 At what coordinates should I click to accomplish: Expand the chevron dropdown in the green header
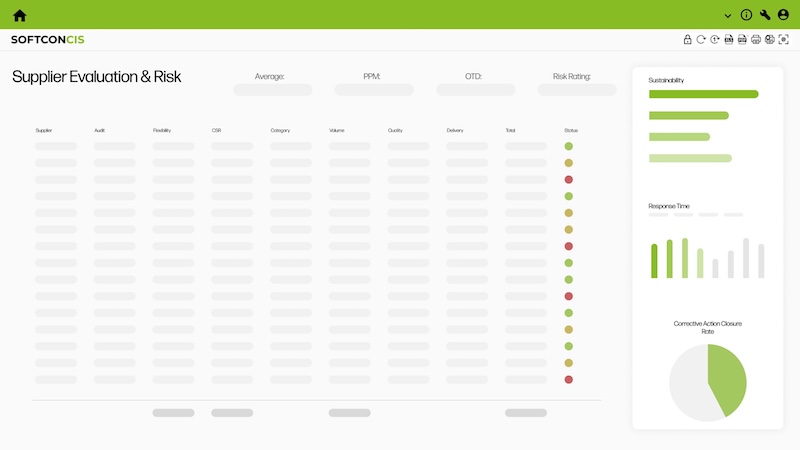pyautogui.click(x=728, y=16)
